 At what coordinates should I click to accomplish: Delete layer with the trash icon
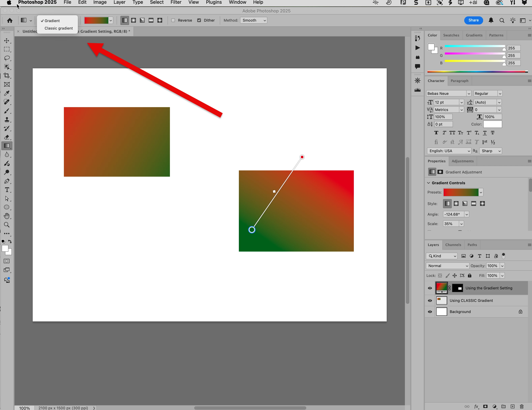[522, 406]
